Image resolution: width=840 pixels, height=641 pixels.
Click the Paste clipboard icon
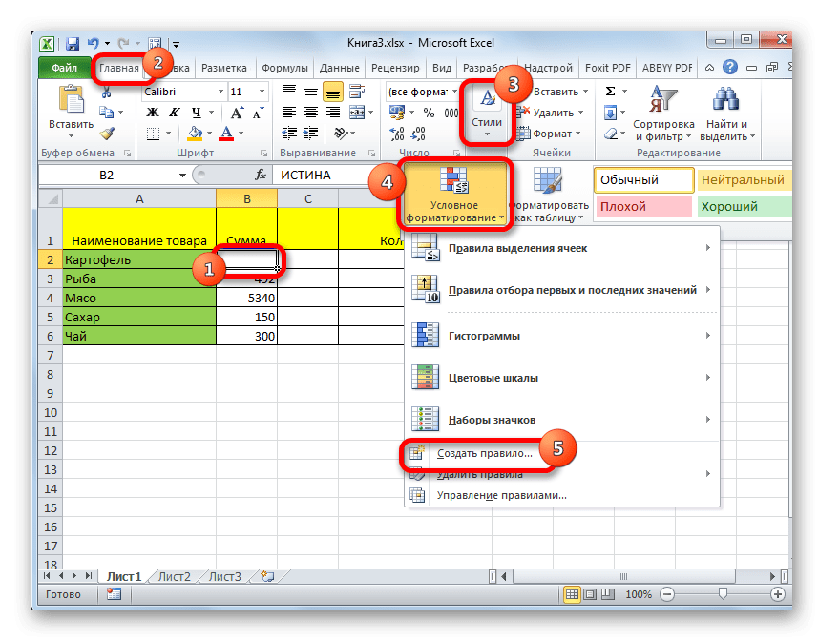[x=72, y=100]
